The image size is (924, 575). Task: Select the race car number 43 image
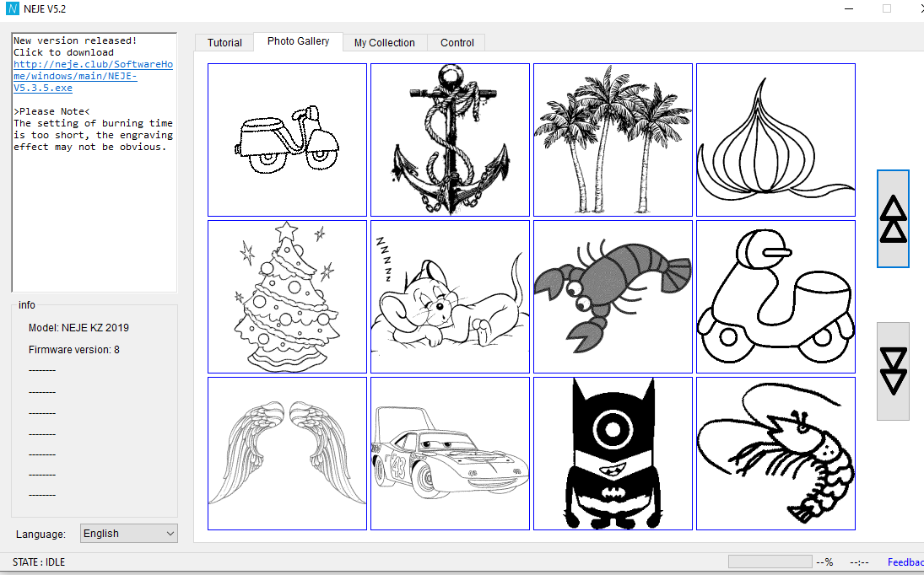pos(450,454)
